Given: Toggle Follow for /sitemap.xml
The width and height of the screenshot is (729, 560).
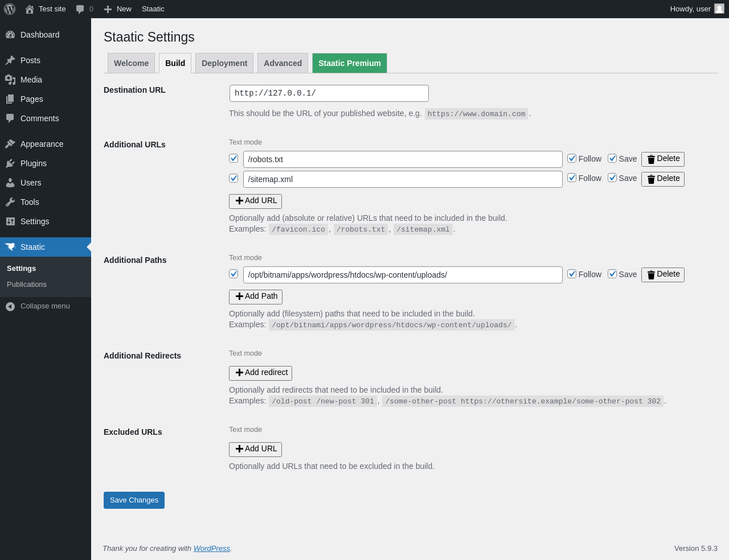Looking at the screenshot, I should click(x=572, y=178).
